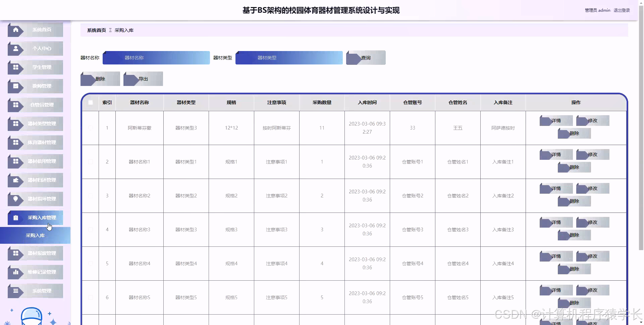Viewport: 644px width, 325px height.
Task: Click the bar chart icon beside 维修记录管理
Action: pos(15,272)
